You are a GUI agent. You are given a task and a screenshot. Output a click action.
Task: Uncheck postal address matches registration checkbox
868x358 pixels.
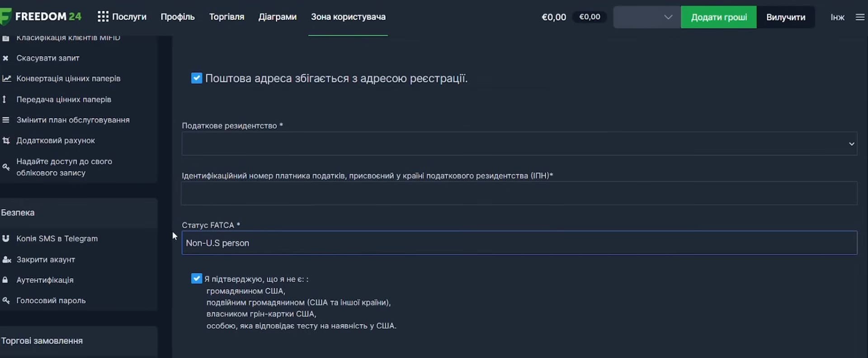(x=197, y=78)
